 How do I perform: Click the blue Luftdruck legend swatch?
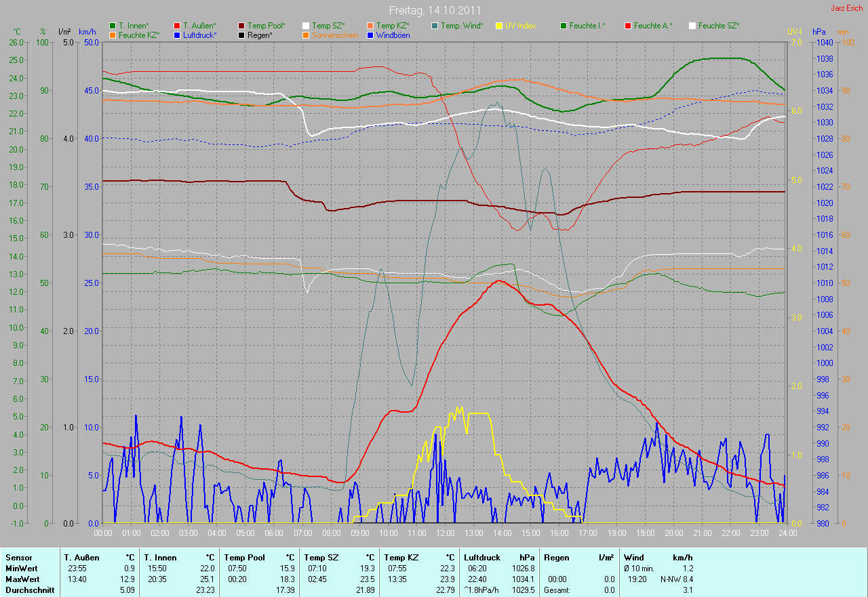pos(177,35)
